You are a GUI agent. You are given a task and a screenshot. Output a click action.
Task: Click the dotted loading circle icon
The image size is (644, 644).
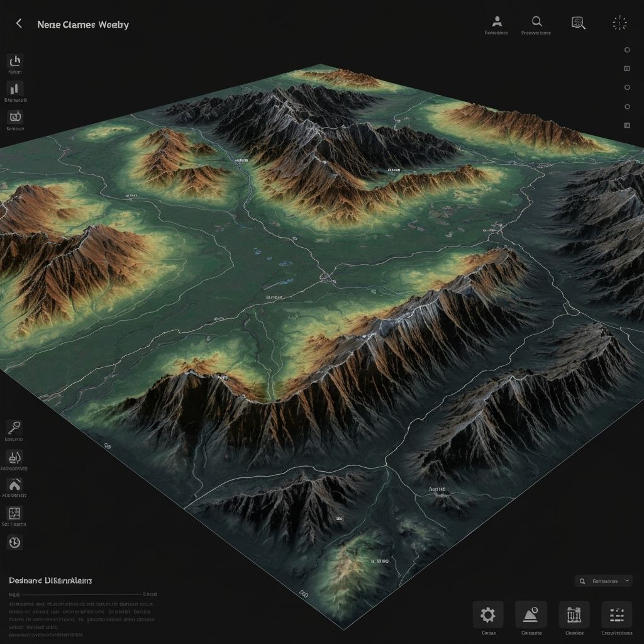pos(619,23)
